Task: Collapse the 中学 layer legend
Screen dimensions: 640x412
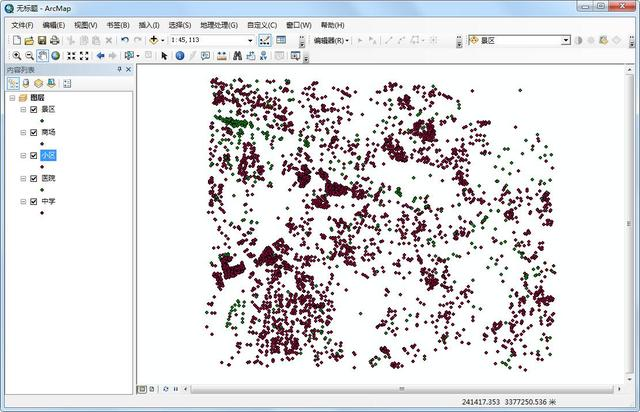Action: [x=23, y=202]
